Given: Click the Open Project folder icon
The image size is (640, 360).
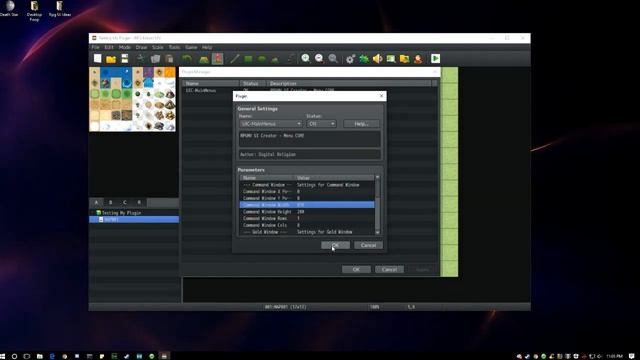Looking at the screenshot, I should click(x=111, y=59).
